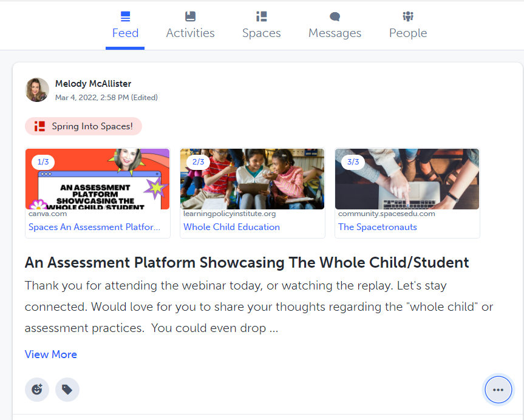Go to the People tab

[x=408, y=33]
